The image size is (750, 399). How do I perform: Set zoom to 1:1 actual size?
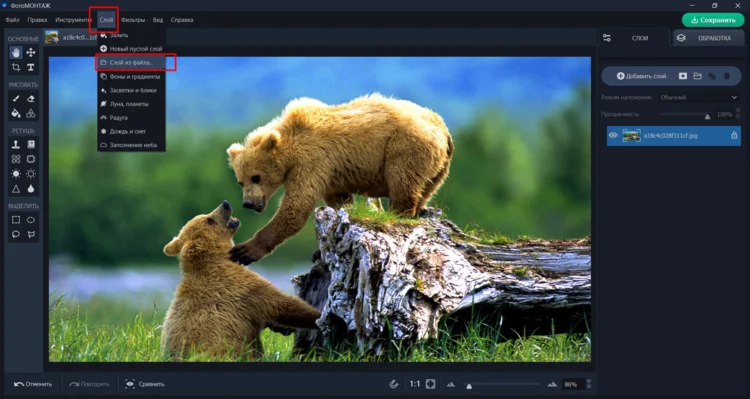414,384
